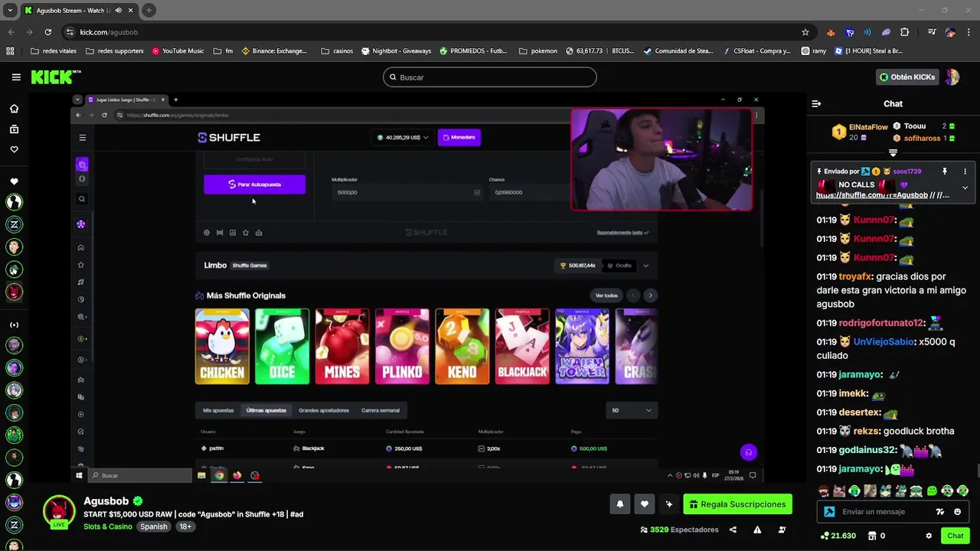Click the next arrow in Más Shuffle Originals

click(x=651, y=295)
